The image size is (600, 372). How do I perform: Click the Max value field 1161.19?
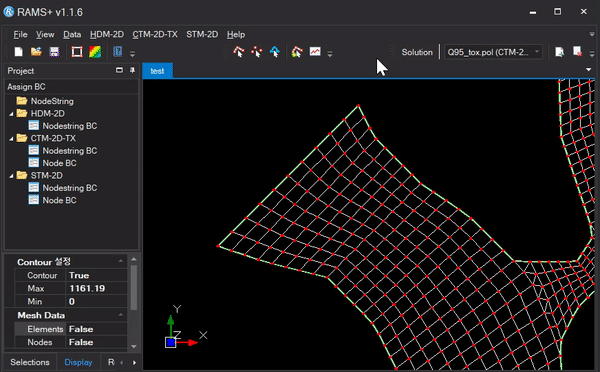coord(97,289)
